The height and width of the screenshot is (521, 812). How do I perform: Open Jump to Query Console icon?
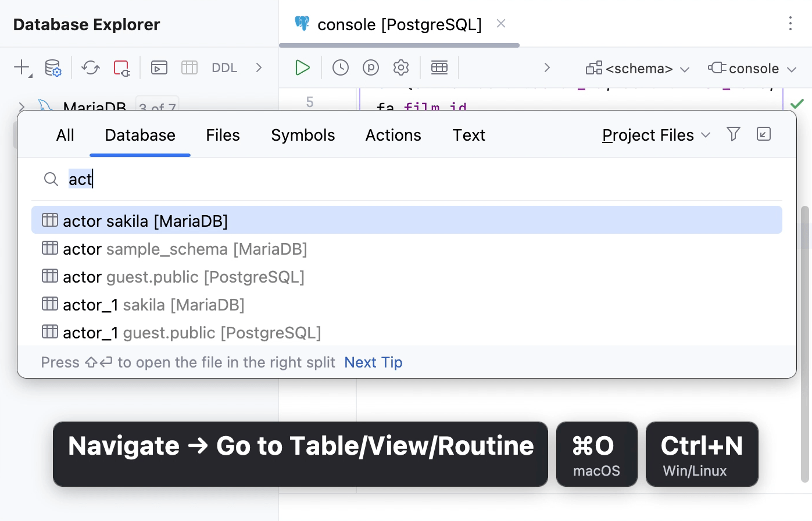pos(159,68)
